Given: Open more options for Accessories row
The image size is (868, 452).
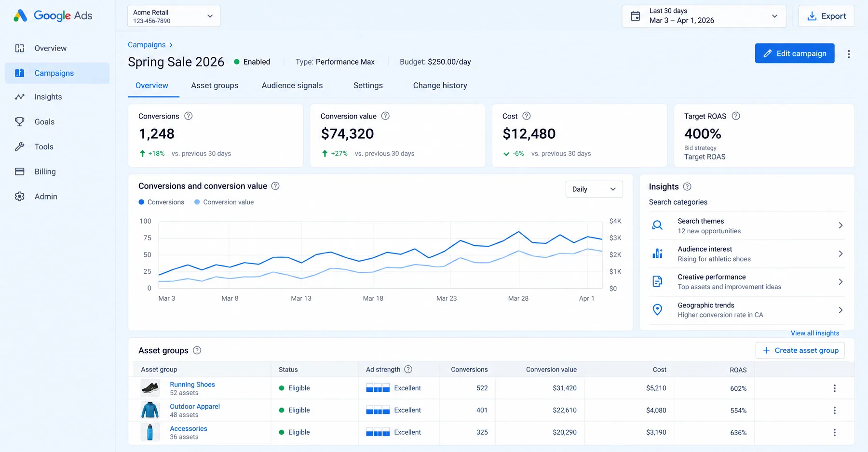Looking at the screenshot, I should (x=835, y=433).
